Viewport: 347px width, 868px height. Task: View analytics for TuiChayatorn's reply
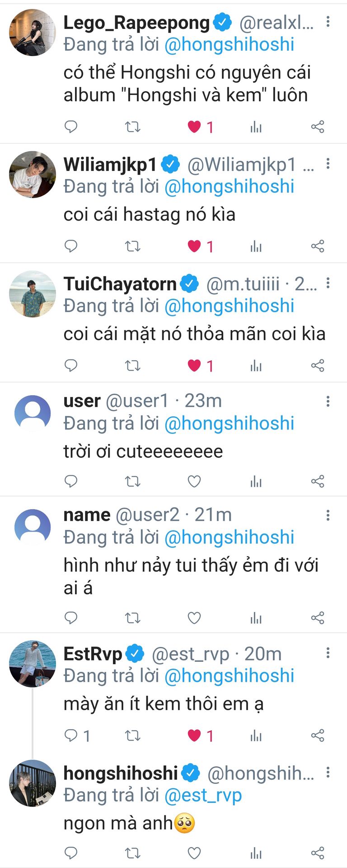pyautogui.click(x=256, y=366)
